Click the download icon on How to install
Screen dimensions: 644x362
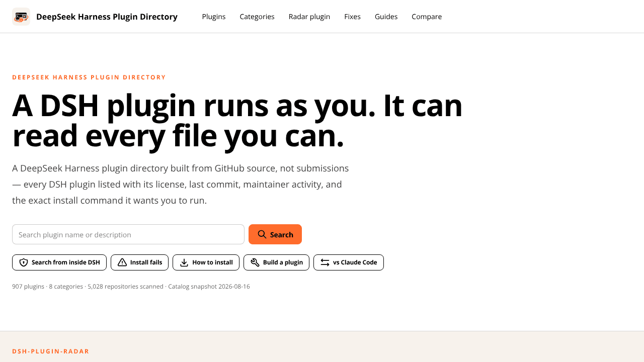pos(184,262)
